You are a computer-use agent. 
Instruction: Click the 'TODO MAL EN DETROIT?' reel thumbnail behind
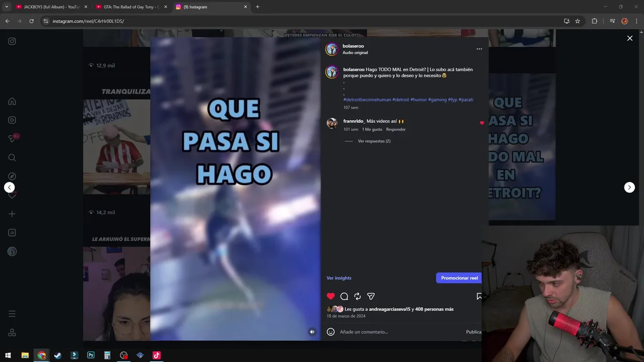522,147
